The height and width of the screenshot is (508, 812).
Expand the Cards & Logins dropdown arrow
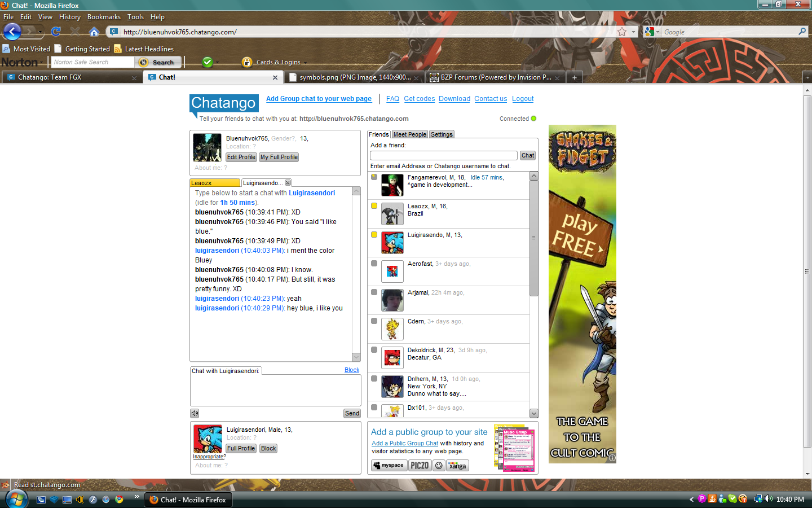click(x=305, y=63)
